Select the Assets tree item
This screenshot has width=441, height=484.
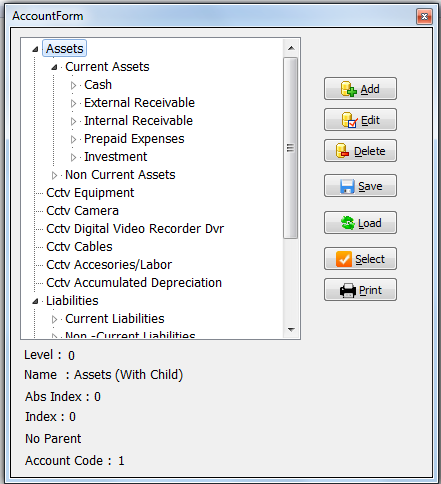pyautogui.click(x=65, y=49)
